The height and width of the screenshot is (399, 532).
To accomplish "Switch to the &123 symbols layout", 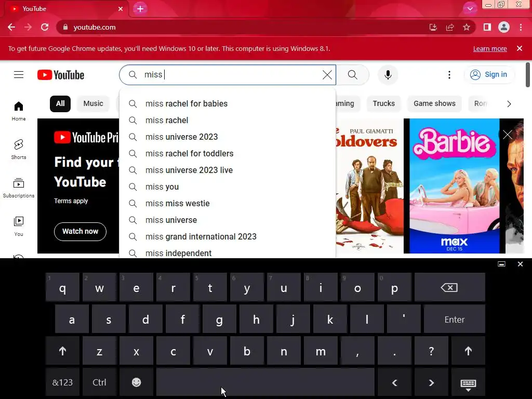I will (62, 382).
